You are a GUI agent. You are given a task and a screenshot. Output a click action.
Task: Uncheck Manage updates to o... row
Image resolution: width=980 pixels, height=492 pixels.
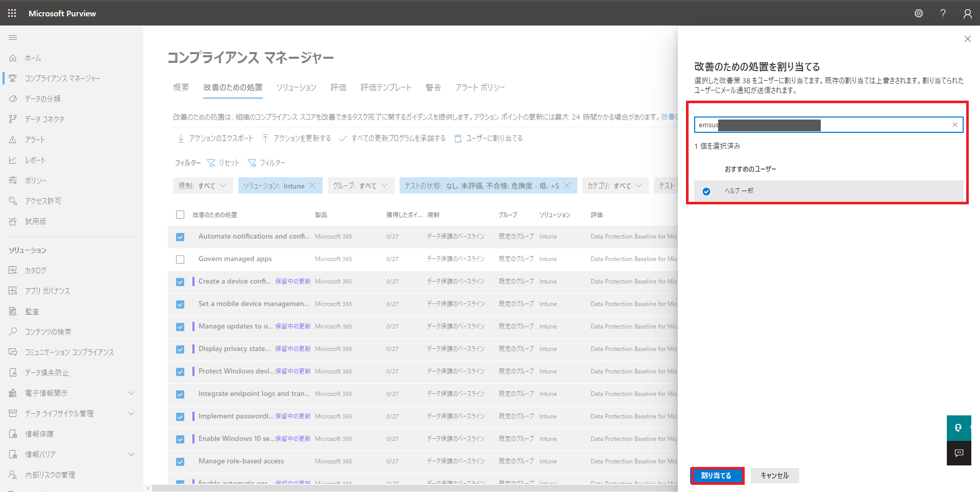click(x=180, y=327)
